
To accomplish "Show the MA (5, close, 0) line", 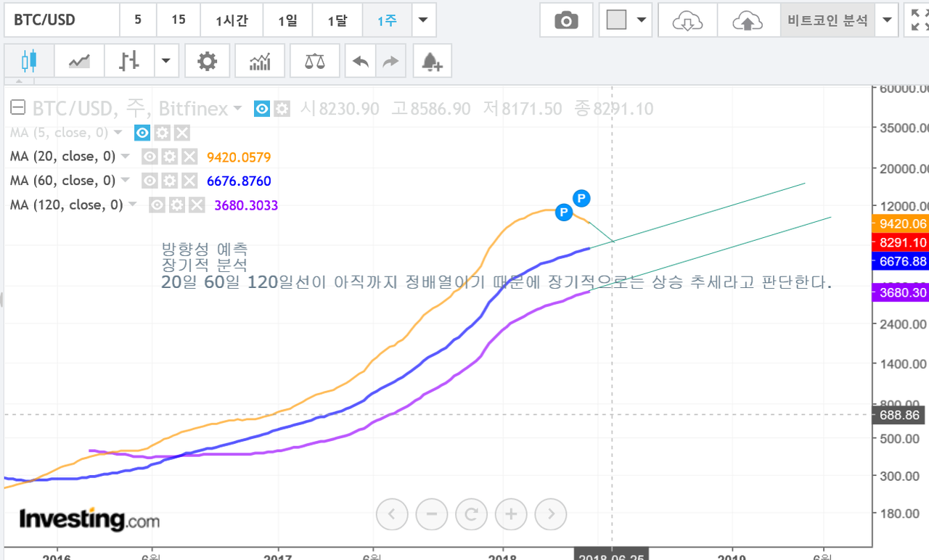I will point(142,133).
